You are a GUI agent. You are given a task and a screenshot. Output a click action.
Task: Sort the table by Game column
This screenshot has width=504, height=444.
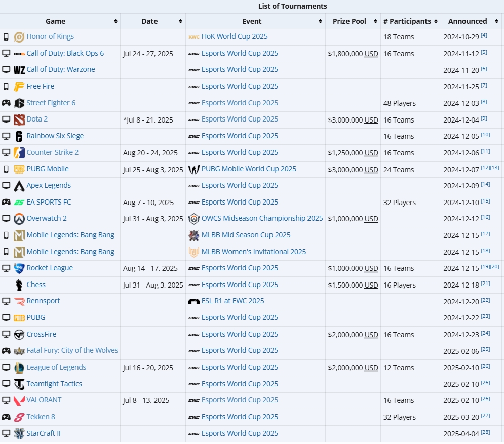click(x=115, y=22)
